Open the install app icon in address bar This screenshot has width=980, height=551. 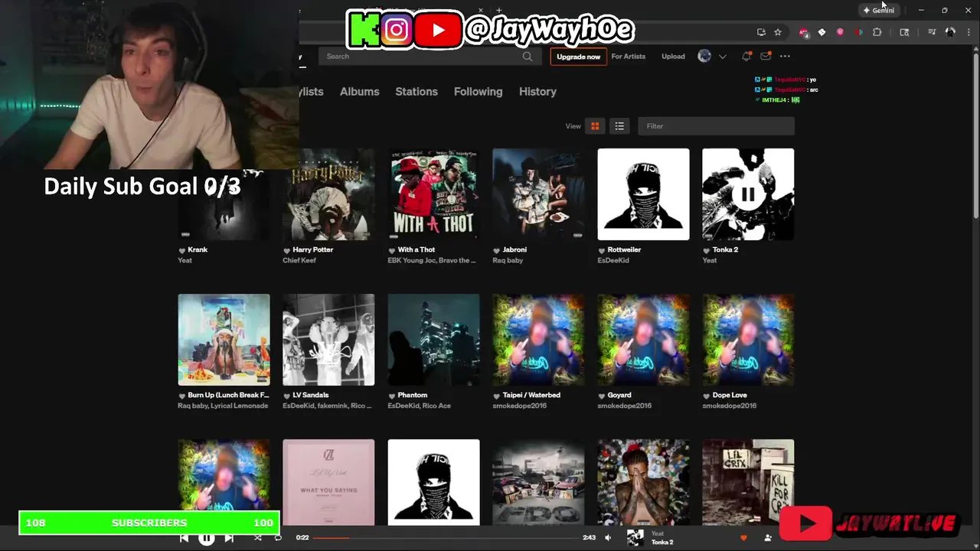(x=761, y=32)
